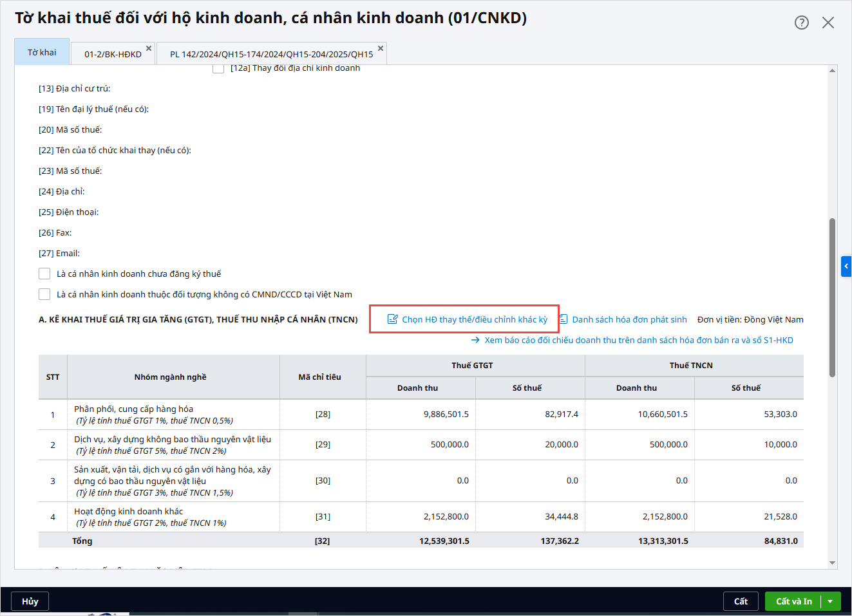852x616 pixels.
Task: Enable không có CMND/CCCD tại Việt Nam option
Action: click(44, 294)
